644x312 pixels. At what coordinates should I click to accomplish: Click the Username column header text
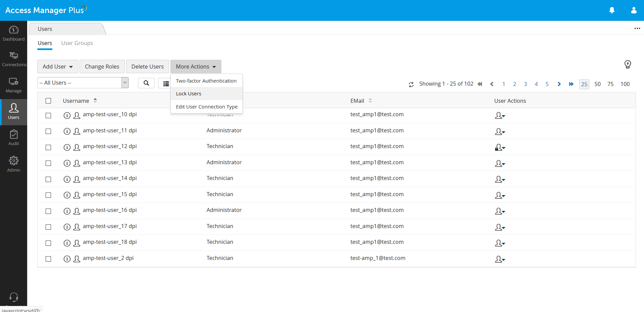[76, 101]
